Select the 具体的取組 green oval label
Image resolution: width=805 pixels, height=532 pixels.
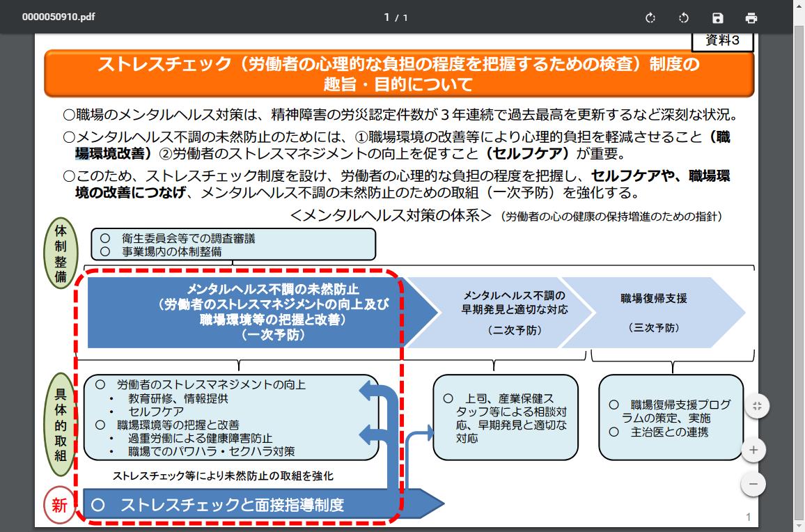tap(60, 423)
